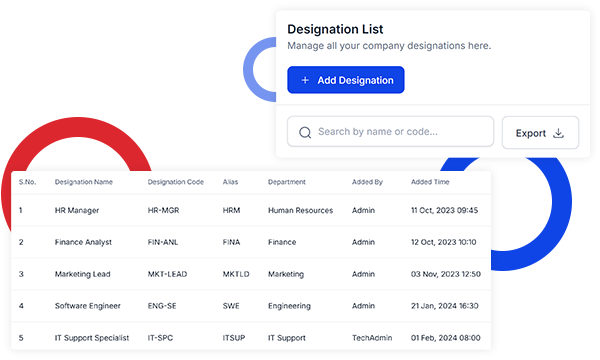The height and width of the screenshot is (360, 600).
Task: Click the 03 Nov, 2023 12:50 timestamp
Action: (446, 274)
